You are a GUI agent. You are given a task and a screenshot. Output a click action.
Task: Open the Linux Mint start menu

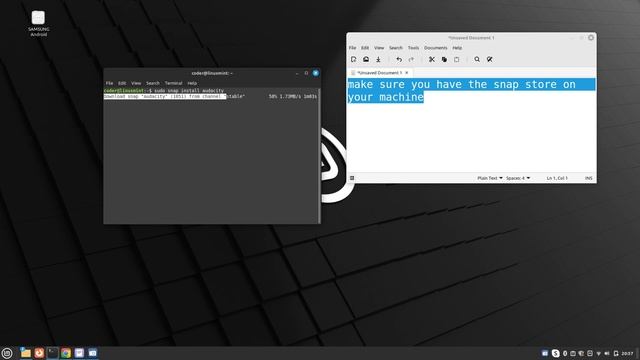coord(7,353)
